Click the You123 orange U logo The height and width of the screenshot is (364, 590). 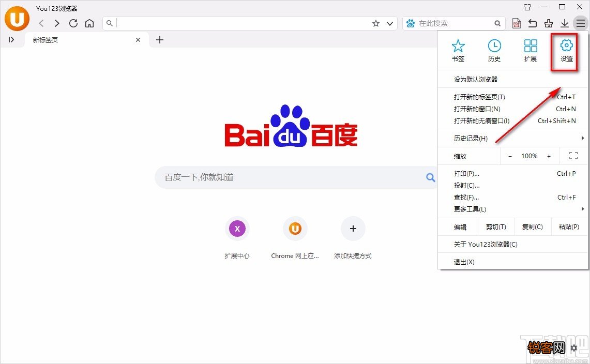(x=17, y=19)
